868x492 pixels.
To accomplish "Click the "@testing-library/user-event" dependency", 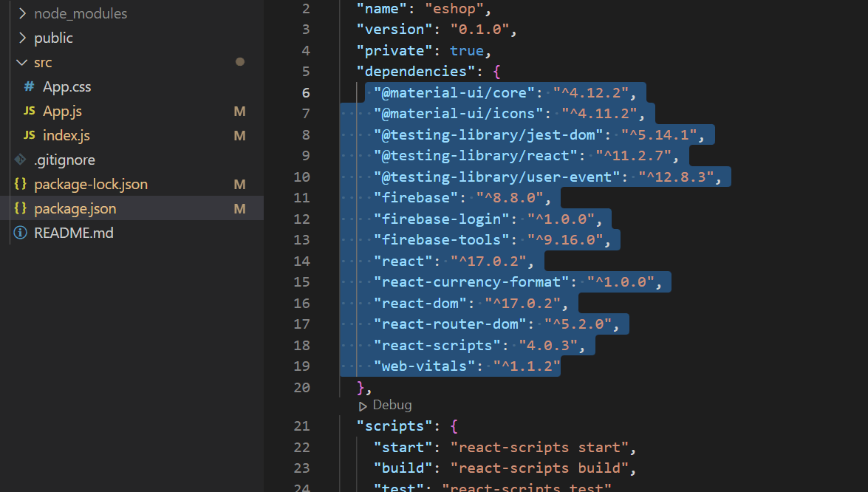I will coord(496,177).
